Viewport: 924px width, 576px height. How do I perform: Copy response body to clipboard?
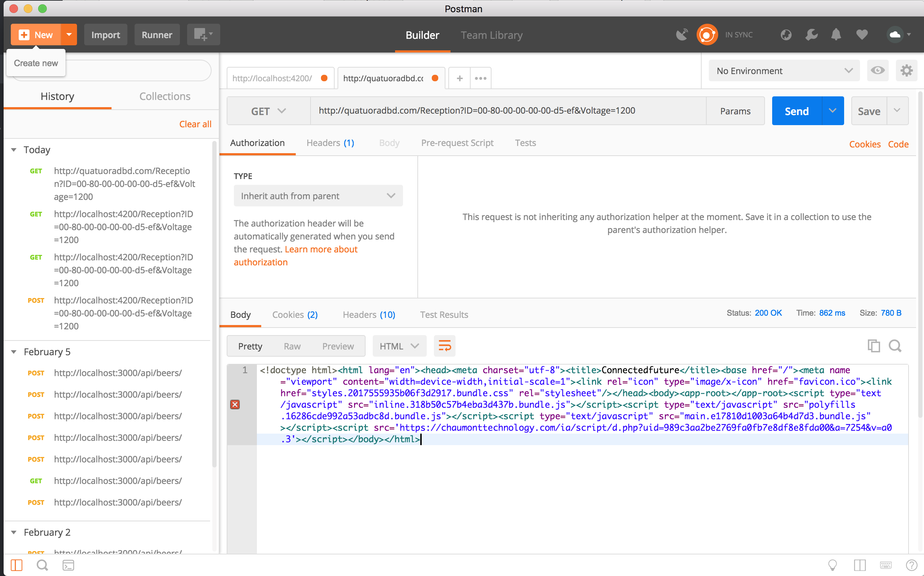tap(874, 346)
